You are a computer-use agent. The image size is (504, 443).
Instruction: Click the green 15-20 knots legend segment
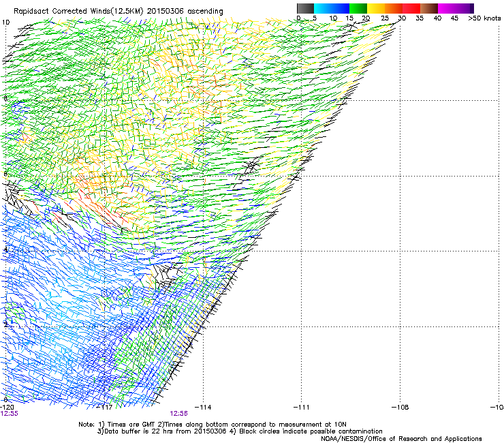click(x=358, y=8)
